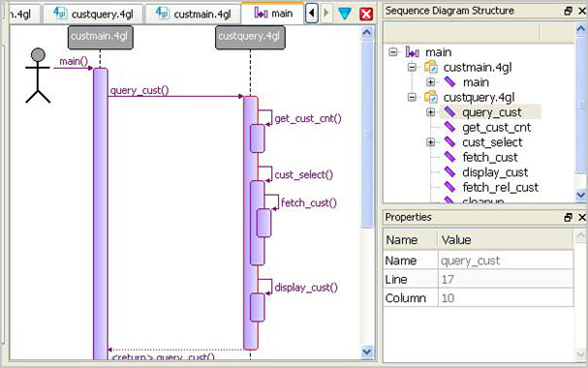Click the Value column header in Properties
Screen dimensions: 588x368
coord(506,240)
